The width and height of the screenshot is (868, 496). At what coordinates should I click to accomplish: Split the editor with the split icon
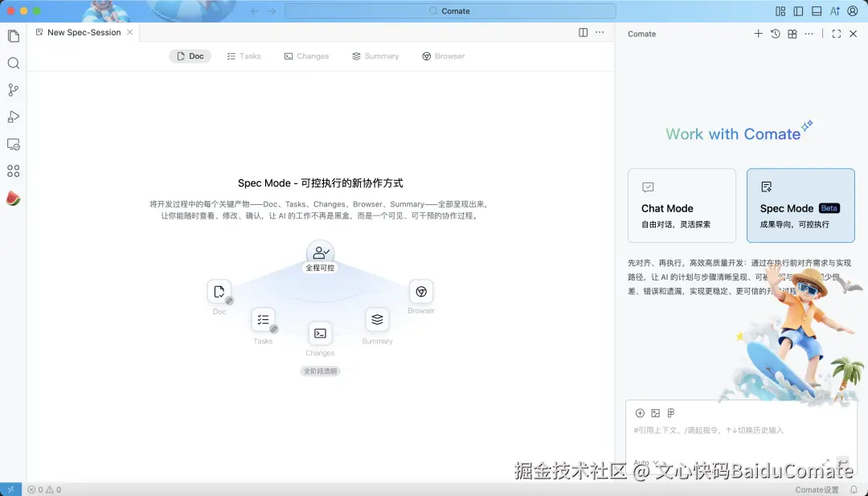(x=583, y=33)
